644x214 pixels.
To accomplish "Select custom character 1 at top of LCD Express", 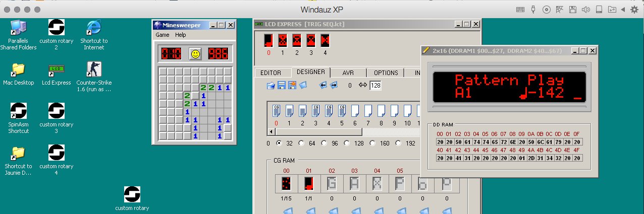I will click(x=283, y=41).
